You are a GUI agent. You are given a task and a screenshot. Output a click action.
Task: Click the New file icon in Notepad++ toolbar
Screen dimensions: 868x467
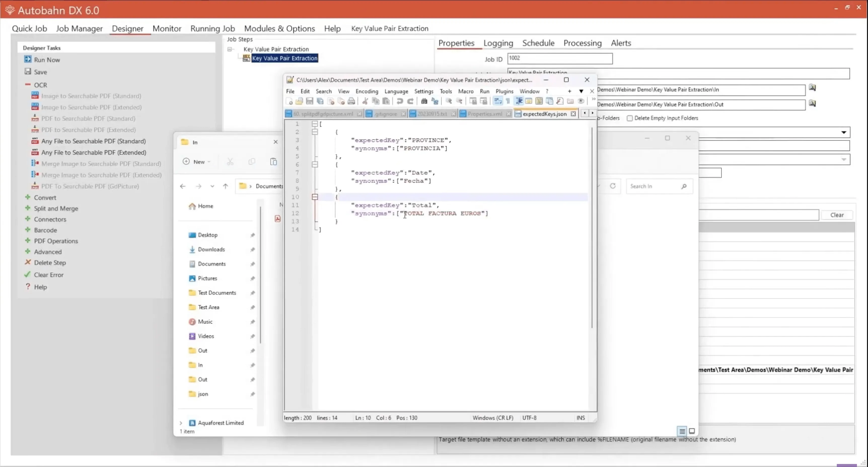click(289, 101)
